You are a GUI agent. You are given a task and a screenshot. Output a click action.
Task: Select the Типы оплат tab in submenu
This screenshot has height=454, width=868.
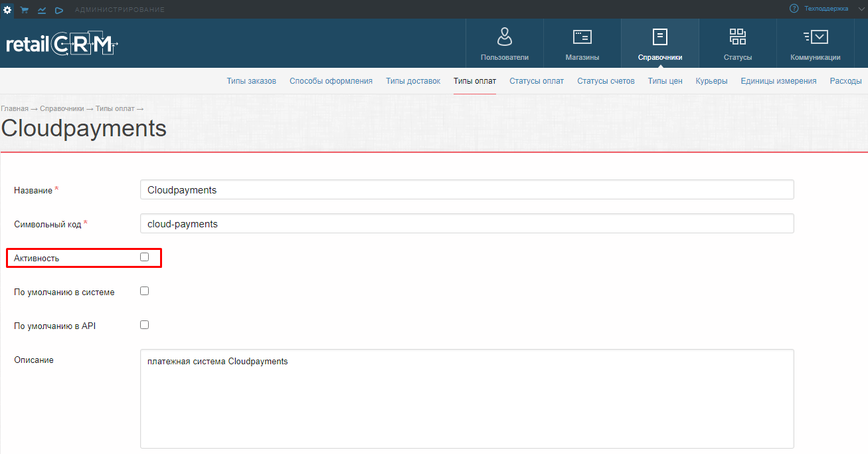point(475,81)
